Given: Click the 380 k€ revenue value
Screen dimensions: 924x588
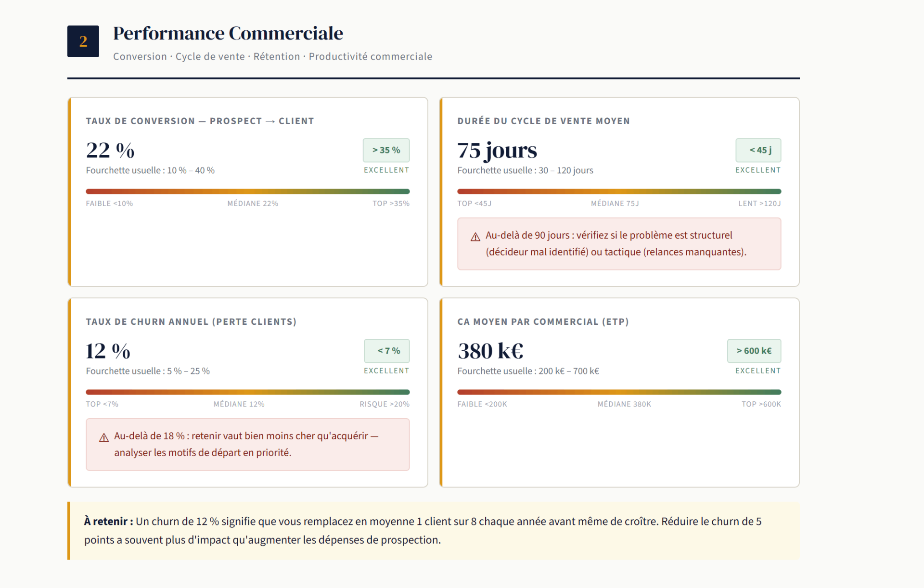Looking at the screenshot, I should click(490, 351).
